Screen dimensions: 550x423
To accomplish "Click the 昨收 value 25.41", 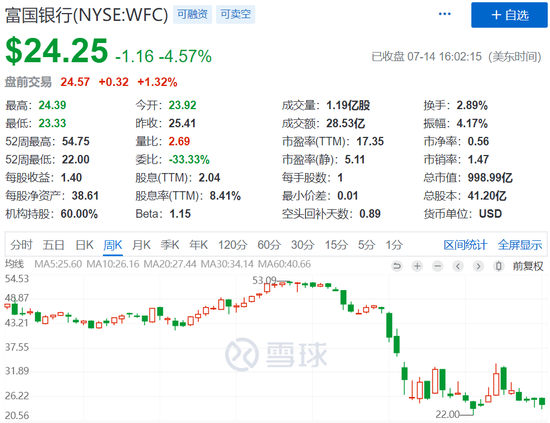I will tap(182, 123).
